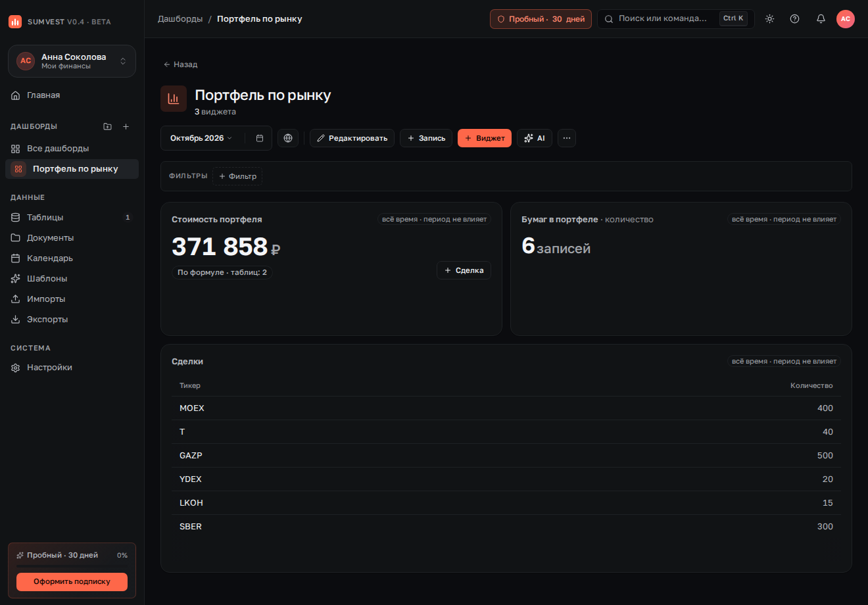
Task: Open the help question mark icon
Action: 794,19
